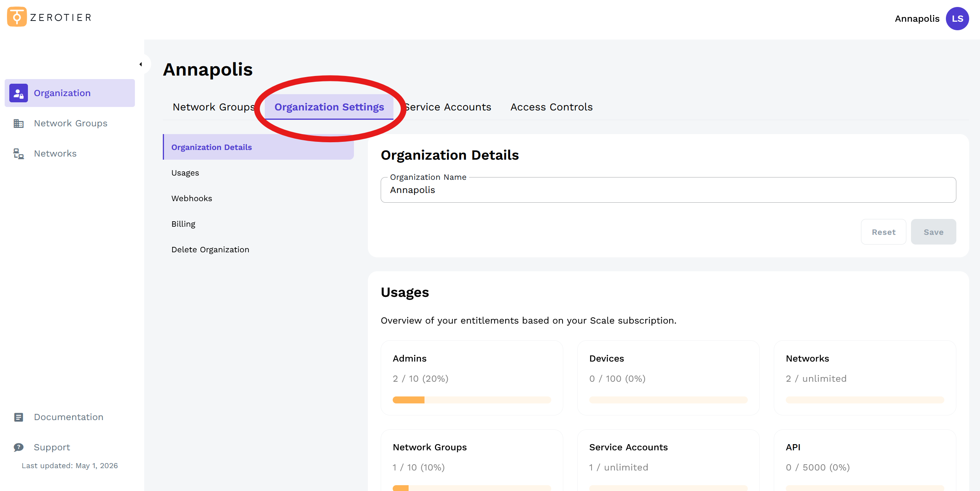
Task: Click the Organization Details section heading
Action: [x=450, y=155]
